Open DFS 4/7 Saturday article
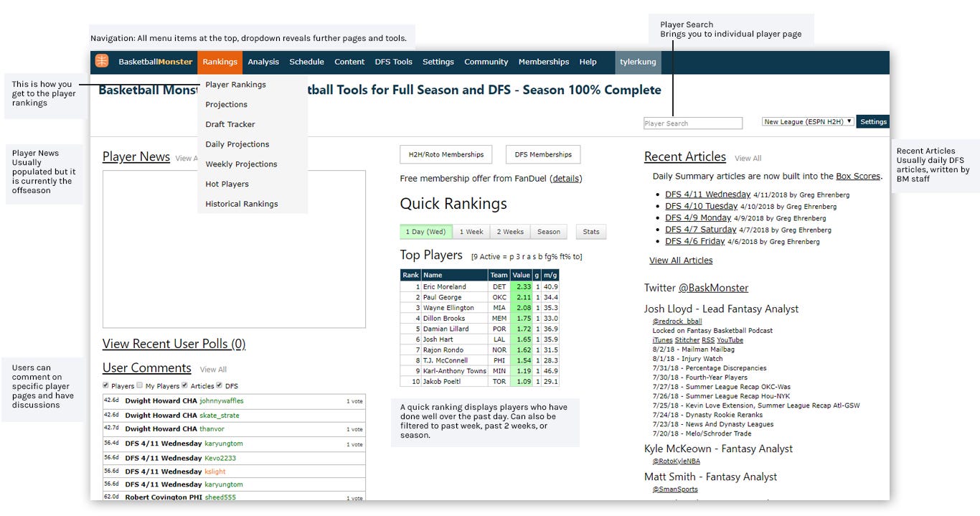980x516 pixels. tap(701, 230)
